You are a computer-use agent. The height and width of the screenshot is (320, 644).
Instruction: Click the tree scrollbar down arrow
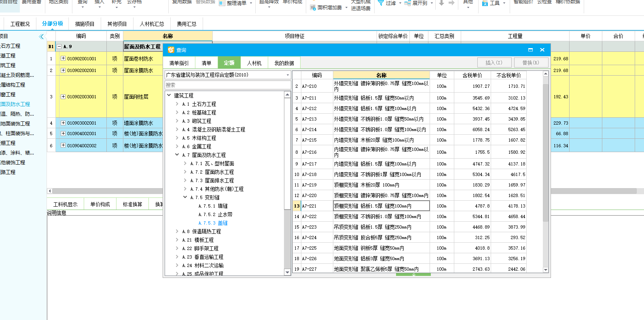288,272
